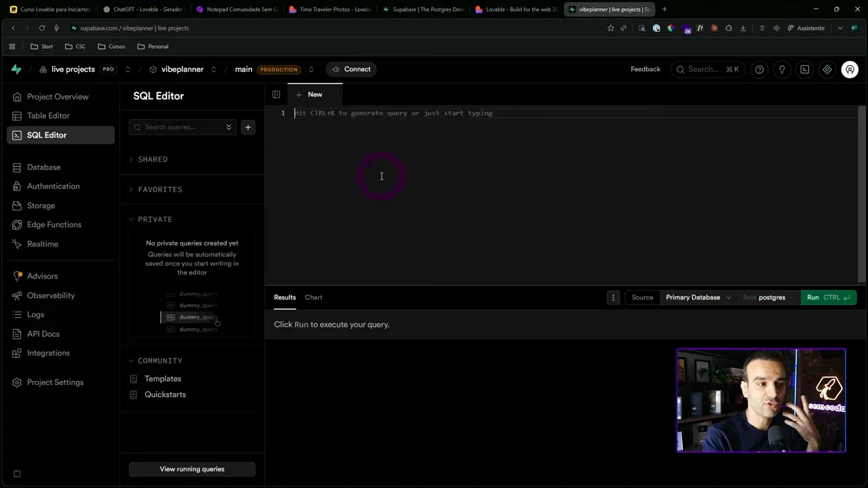Screen dimensions: 868x488
Task: Open Edge Functions from the sidebar
Action: coord(54,224)
